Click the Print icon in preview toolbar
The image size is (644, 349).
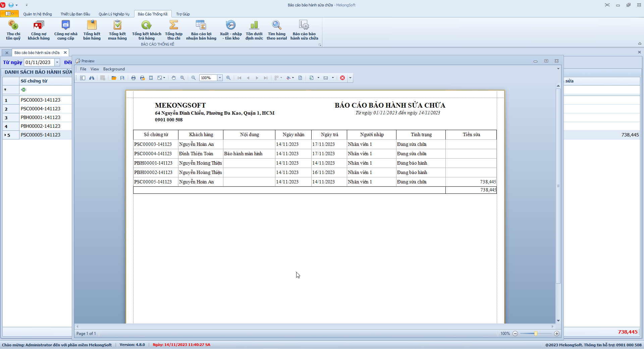[x=133, y=78]
